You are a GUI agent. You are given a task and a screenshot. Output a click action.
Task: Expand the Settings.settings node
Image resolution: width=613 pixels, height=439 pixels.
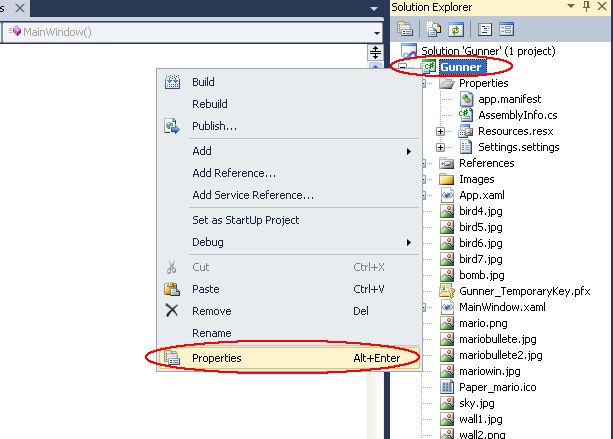point(441,147)
